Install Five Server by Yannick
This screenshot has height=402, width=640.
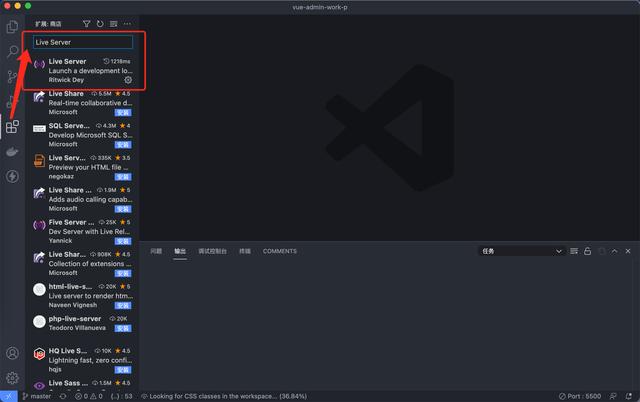(123, 241)
